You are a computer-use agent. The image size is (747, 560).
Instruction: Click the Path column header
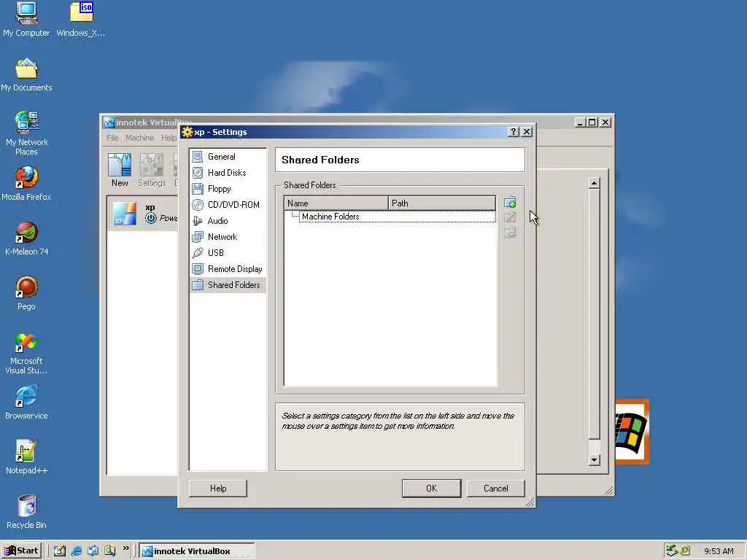coord(442,203)
